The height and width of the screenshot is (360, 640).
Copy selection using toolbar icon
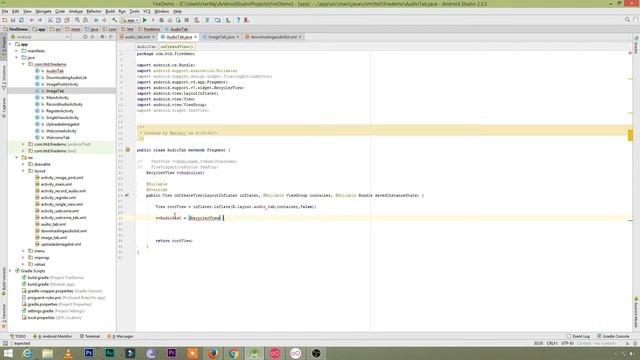(x=58, y=20)
